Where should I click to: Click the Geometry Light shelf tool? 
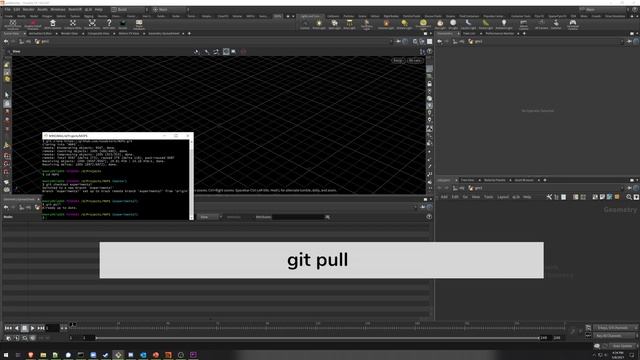coord(367,24)
